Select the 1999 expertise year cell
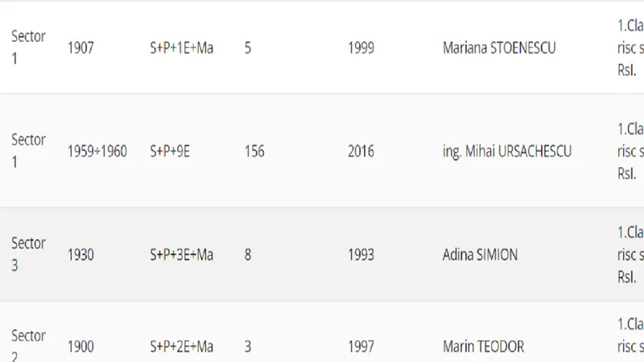The height and width of the screenshot is (362, 644). pyautogui.click(x=361, y=48)
